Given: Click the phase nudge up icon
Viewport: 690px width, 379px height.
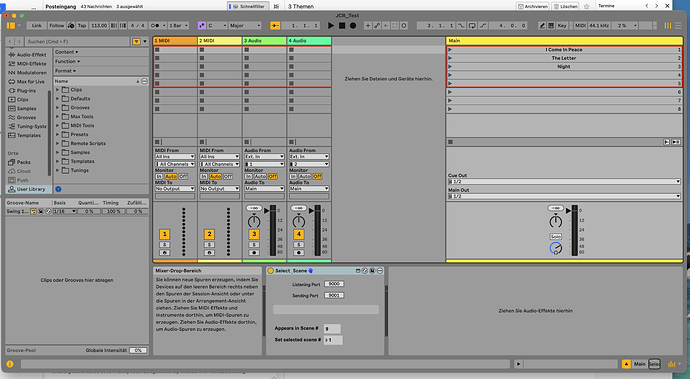Looking at the screenshot, I should [x=123, y=26].
